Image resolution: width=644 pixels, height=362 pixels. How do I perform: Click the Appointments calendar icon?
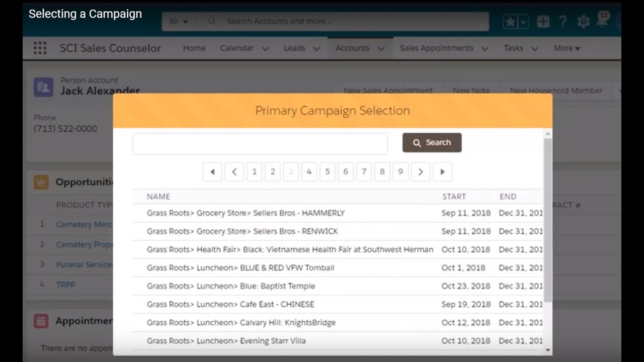(41, 321)
